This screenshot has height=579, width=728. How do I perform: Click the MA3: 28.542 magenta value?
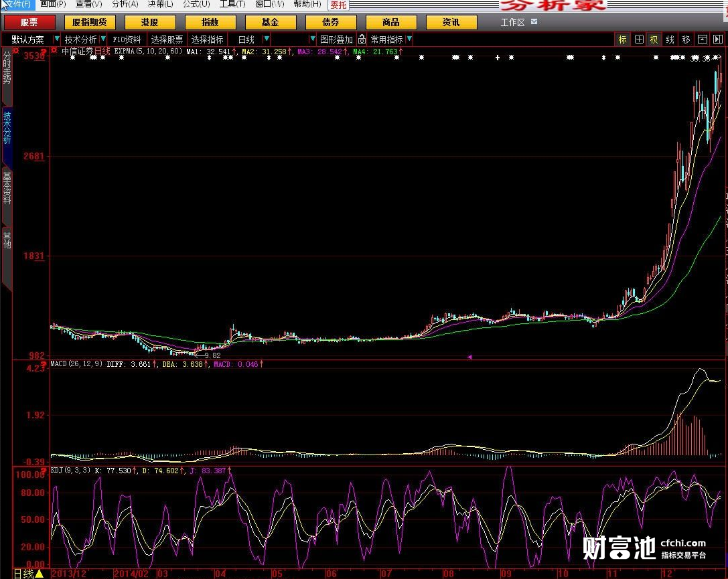321,52
